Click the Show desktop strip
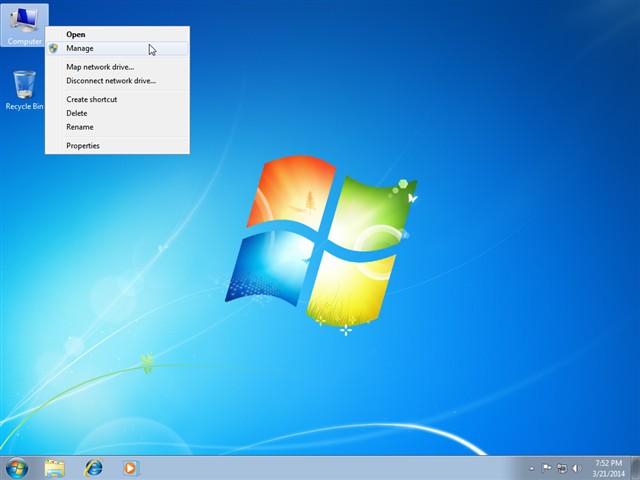The image size is (640, 480). point(636,468)
